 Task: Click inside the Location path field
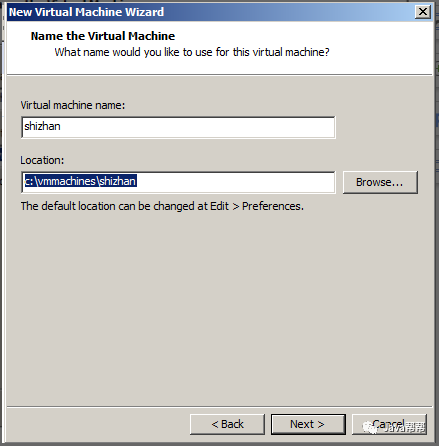178,182
